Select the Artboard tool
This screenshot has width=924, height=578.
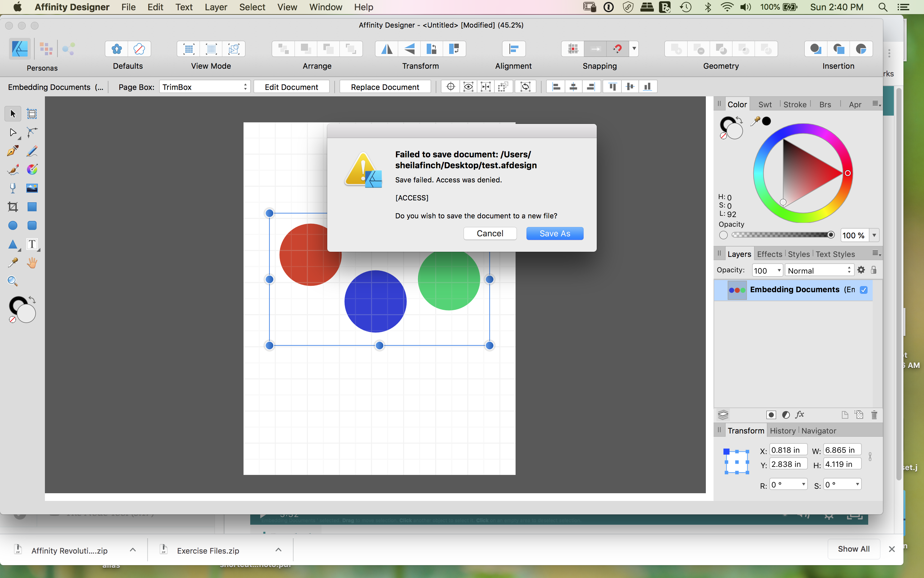(32, 114)
